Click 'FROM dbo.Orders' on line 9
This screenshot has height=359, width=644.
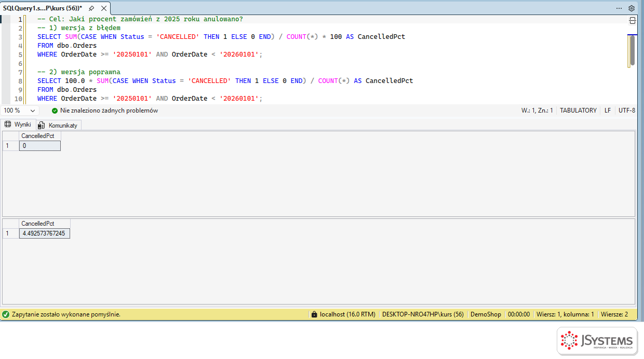[67, 90]
